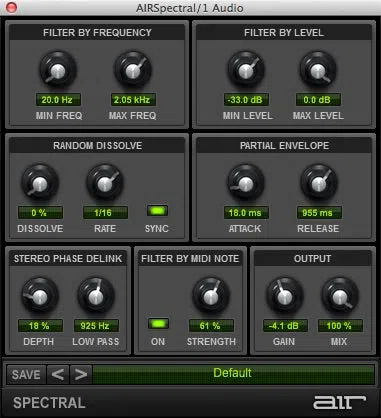Click the Min Level knob
Screen dimensions: 381x418
(246, 70)
